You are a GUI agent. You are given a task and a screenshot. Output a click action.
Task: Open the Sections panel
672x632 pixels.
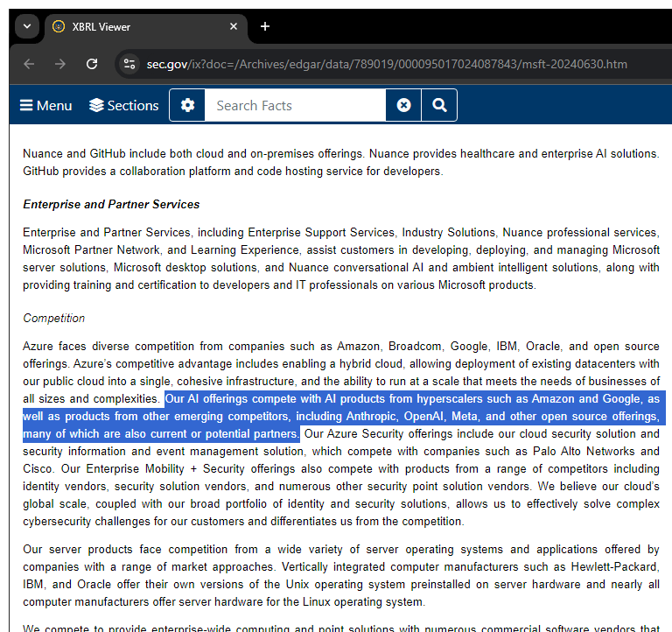[x=123, y=105]
